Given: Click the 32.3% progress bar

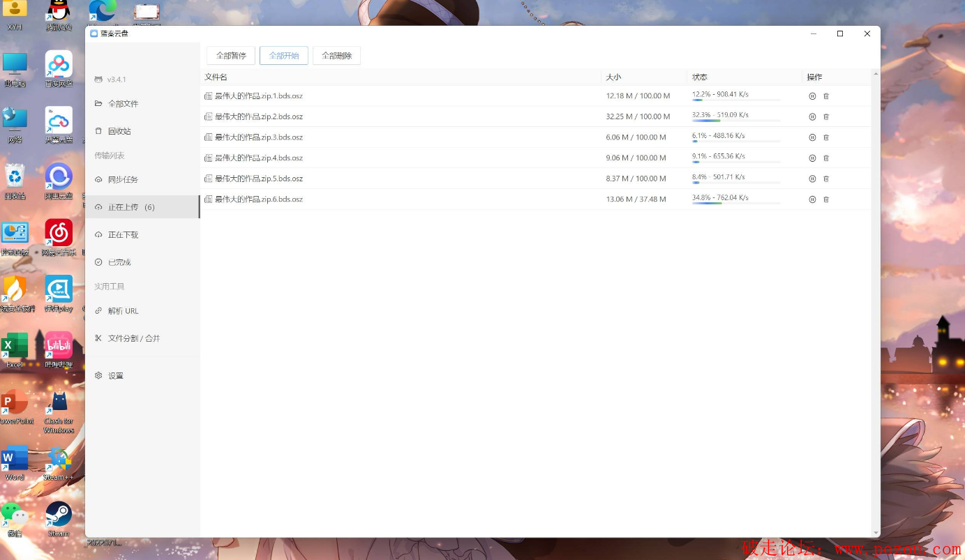Looking at the screenshot, I should click(x=736, y=121).
